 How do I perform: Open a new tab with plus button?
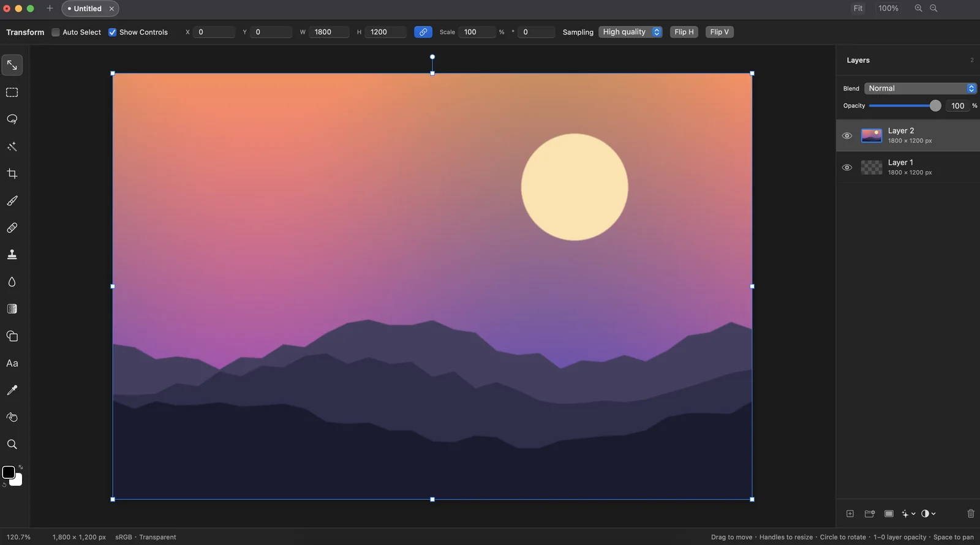coord(50,9)
